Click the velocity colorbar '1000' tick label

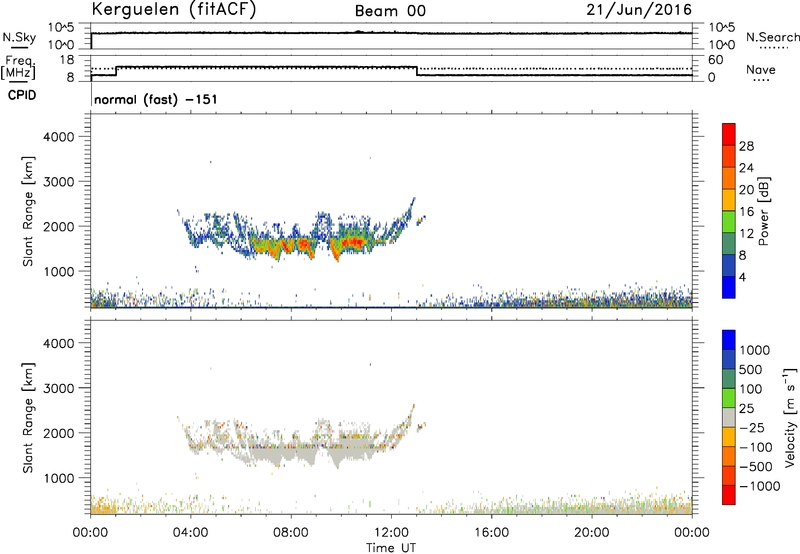pyautogui.click(x=755, y=350)
